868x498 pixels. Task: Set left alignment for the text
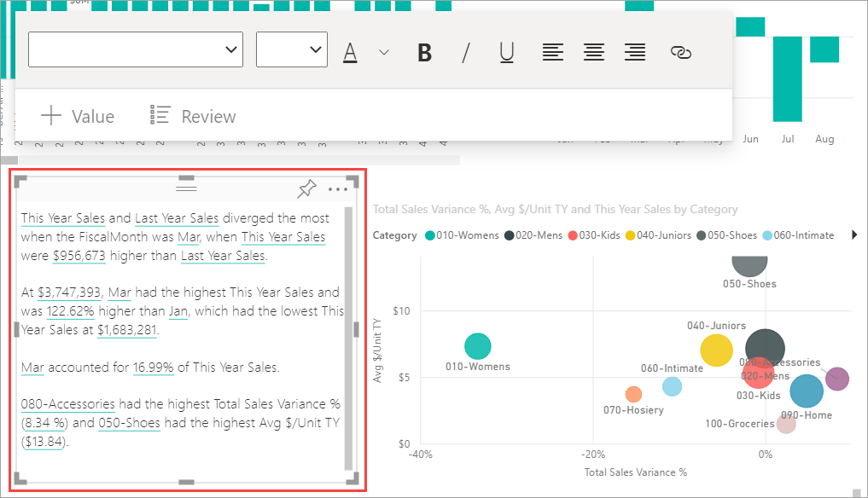pyautogui.click(x=552, y=52)
